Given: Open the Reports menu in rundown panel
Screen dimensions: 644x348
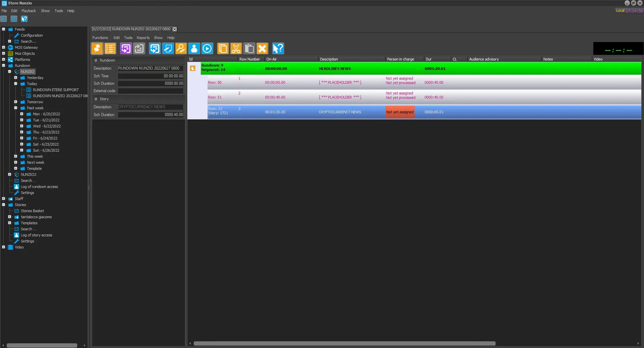Looking at the screenshot, I should pyautogui.click(x=143, y=38).
